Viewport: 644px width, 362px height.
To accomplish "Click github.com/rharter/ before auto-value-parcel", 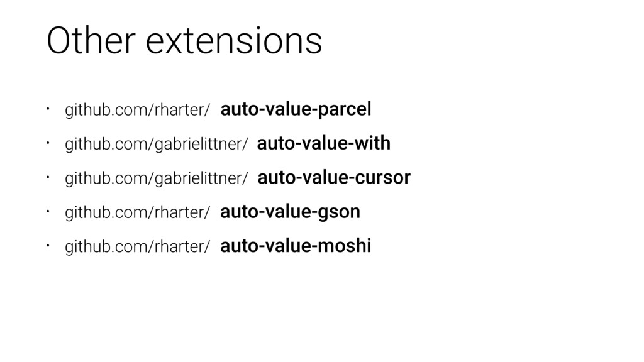I will pos(138,110).
